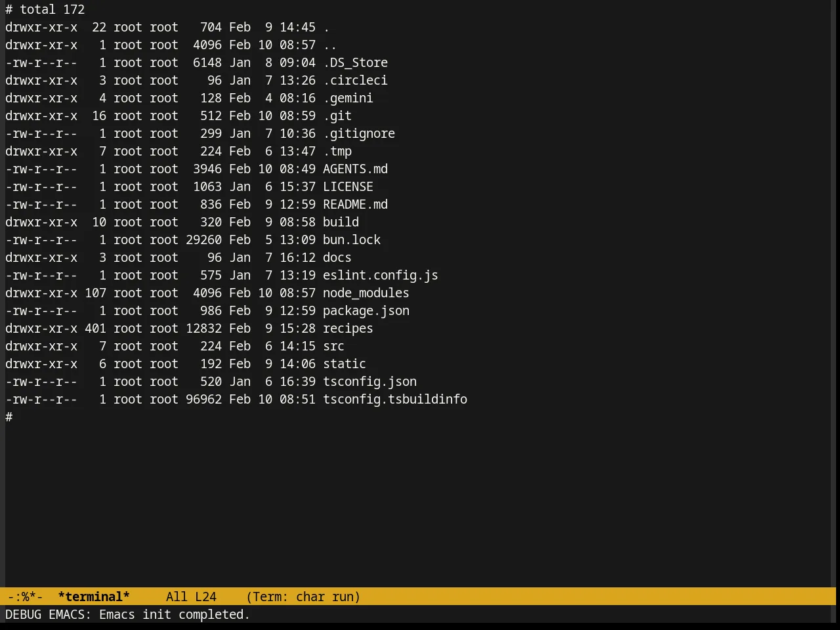The height and width of the screenshot is (630, 840).
Task: Click the .gemini directory name
Action: coord(348,98)
